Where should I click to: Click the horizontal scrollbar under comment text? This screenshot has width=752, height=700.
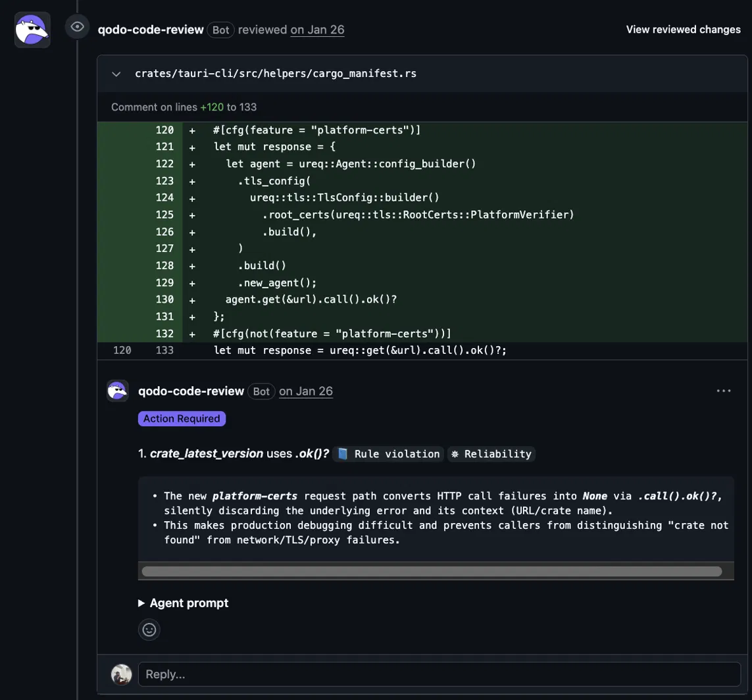432,571
